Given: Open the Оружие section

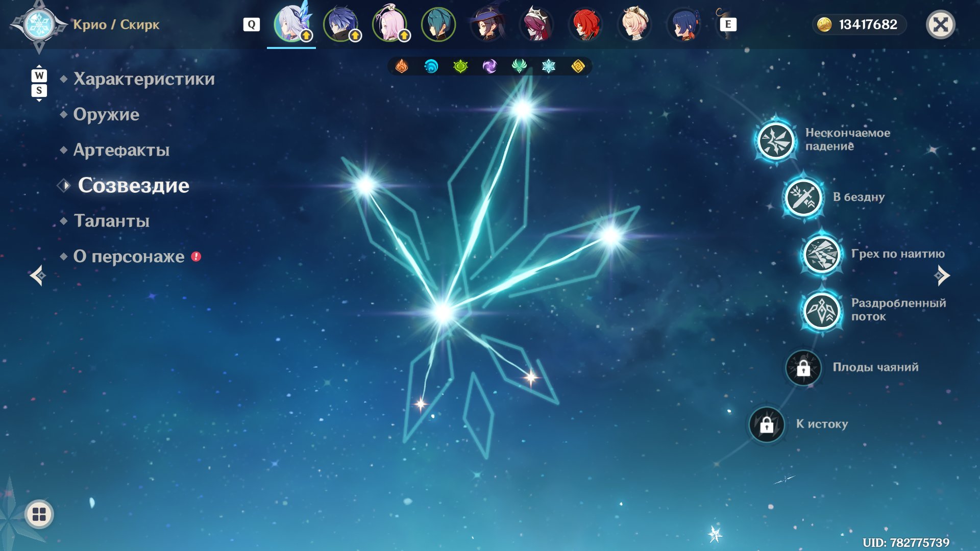Looking at the screenshot, I should pos(106,114).
